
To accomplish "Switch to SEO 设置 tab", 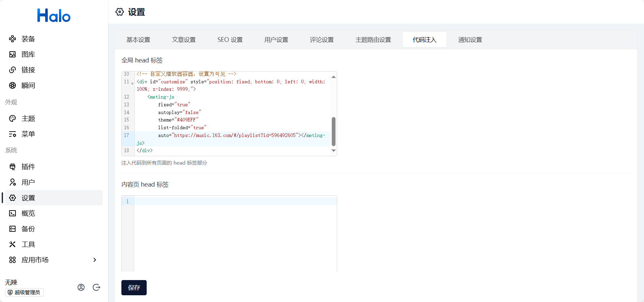I will 230,40.
